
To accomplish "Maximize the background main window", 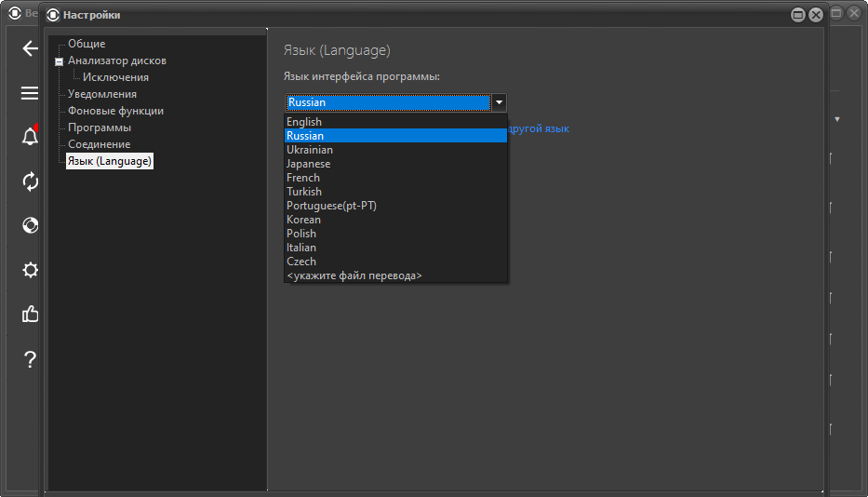I will pyautogui.click(x=836, y=13).
